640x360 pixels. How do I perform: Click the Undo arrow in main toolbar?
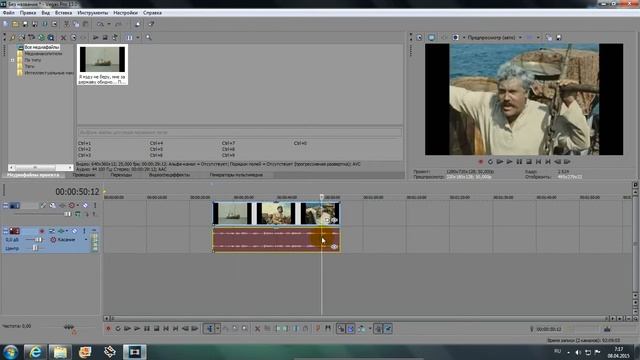coord(100,24)
